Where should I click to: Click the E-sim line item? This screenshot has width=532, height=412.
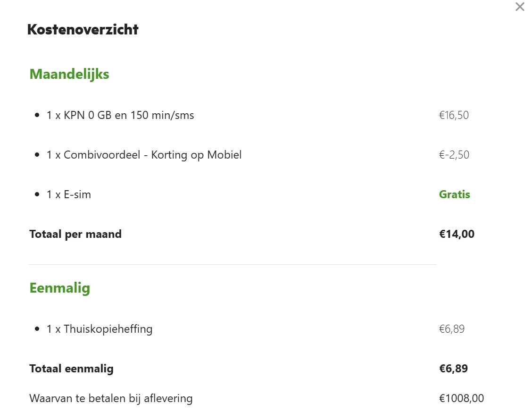[69, 194]
